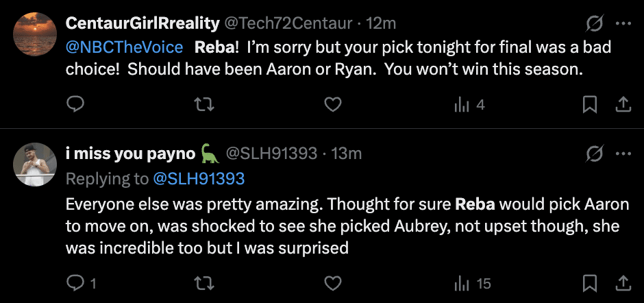Open more options on CentaurGirlRreality tweet
The width and height of the screenshot is (644, 303).
[623, 24]
